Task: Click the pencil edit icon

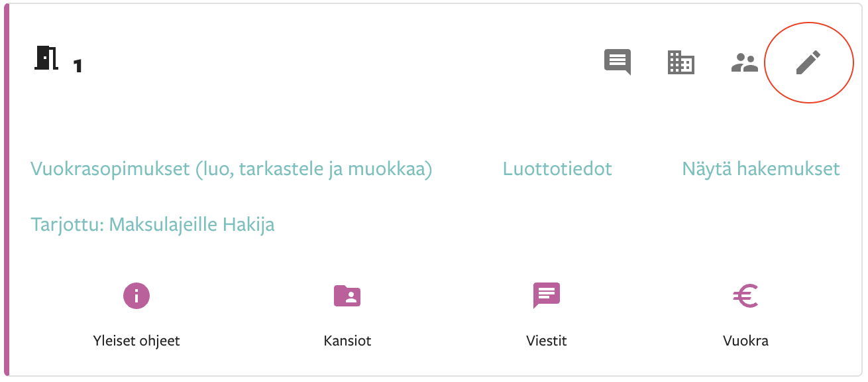Action: pyautogui.click(x=808, y=63)
